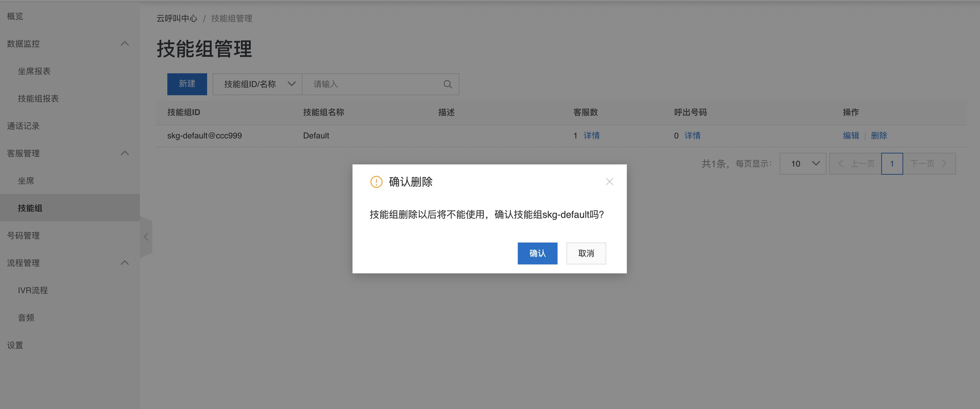980x409 pixels.
Task: Open 详情 link for 客服数
Action: (591, 136)
